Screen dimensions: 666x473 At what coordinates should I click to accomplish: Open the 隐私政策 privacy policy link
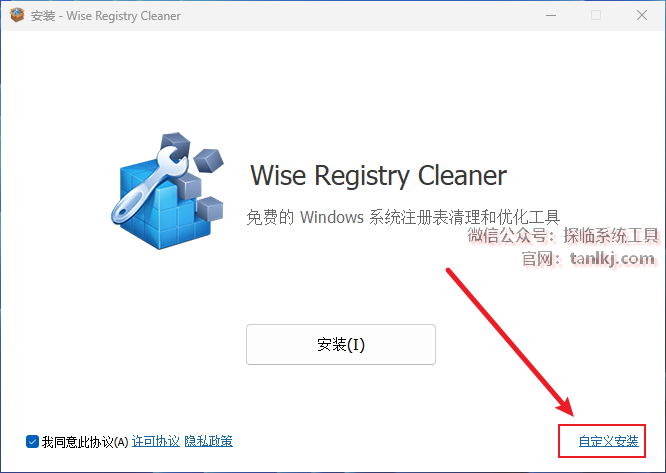[209, 442]
